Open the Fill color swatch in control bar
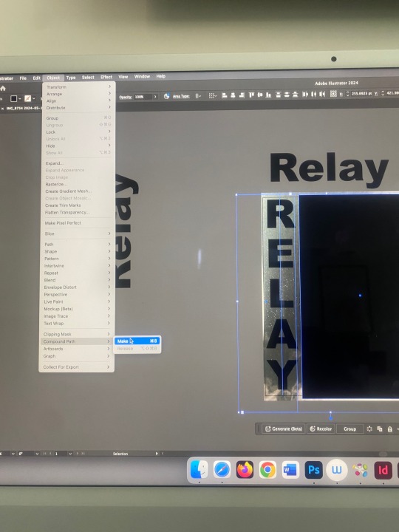The width and height of the screenshot is (399, 532). [x=13, y=98]
